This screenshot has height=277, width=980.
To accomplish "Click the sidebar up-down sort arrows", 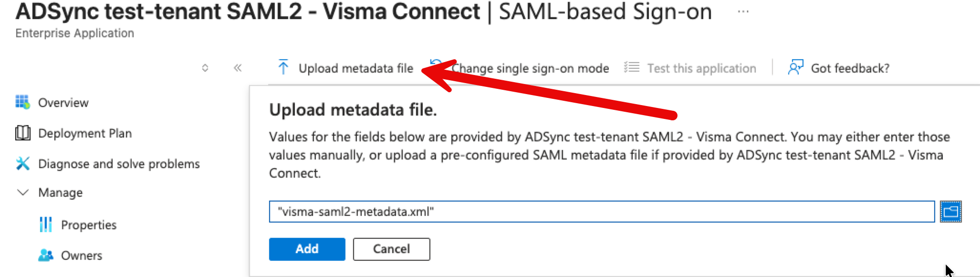I will (x=205, y=68).
